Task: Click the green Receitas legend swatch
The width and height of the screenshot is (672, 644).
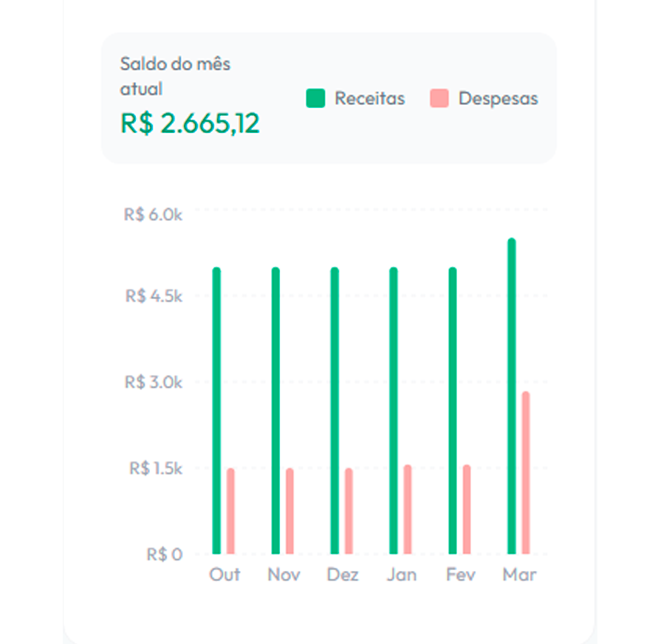Action: [315, 98]
